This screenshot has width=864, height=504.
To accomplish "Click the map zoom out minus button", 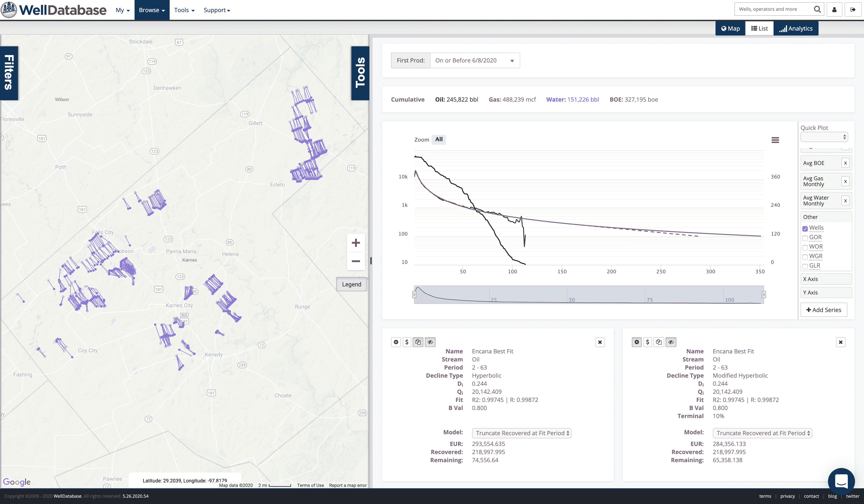I will (355, 261).
